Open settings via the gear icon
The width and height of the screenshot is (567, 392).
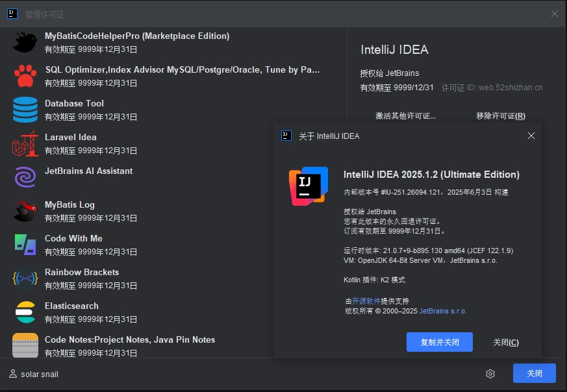(x=490, y=374)
